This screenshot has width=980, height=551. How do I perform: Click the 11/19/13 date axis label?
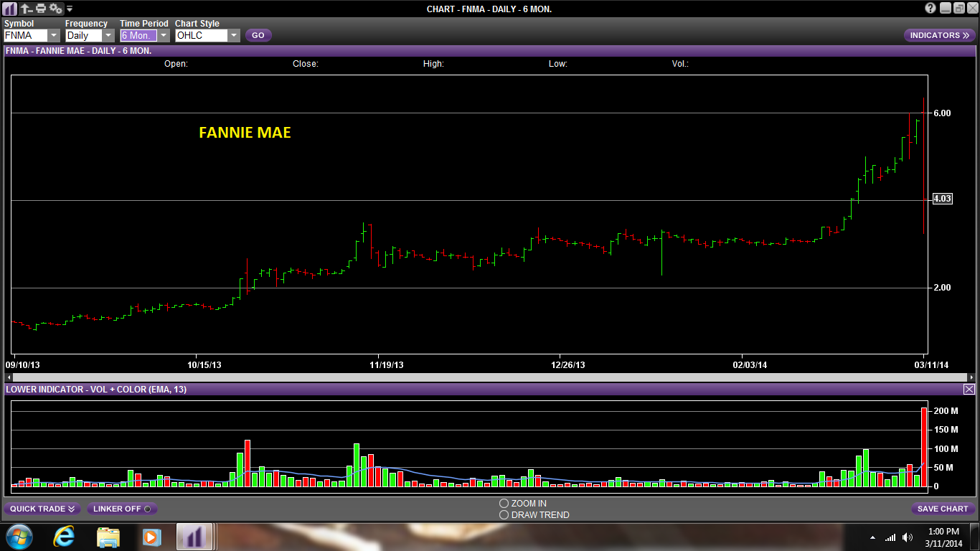[386, 365]
